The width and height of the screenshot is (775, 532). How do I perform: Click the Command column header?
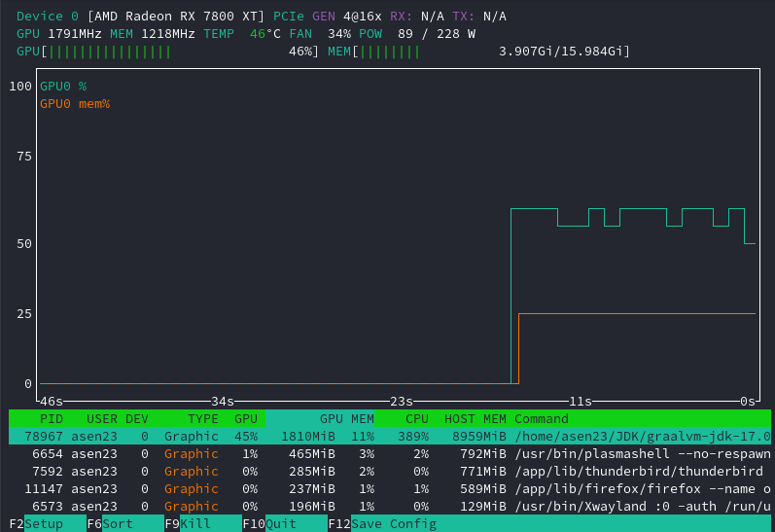click(x=542, y=419)
